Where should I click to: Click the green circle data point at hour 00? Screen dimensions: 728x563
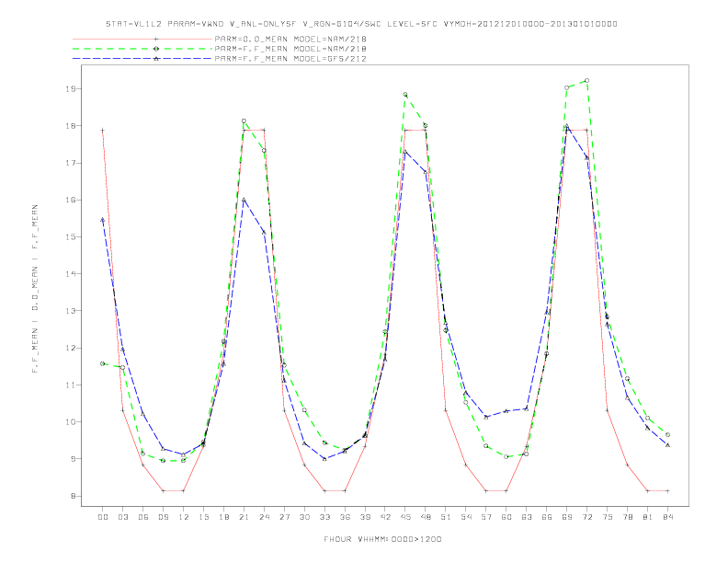[103, 363]
